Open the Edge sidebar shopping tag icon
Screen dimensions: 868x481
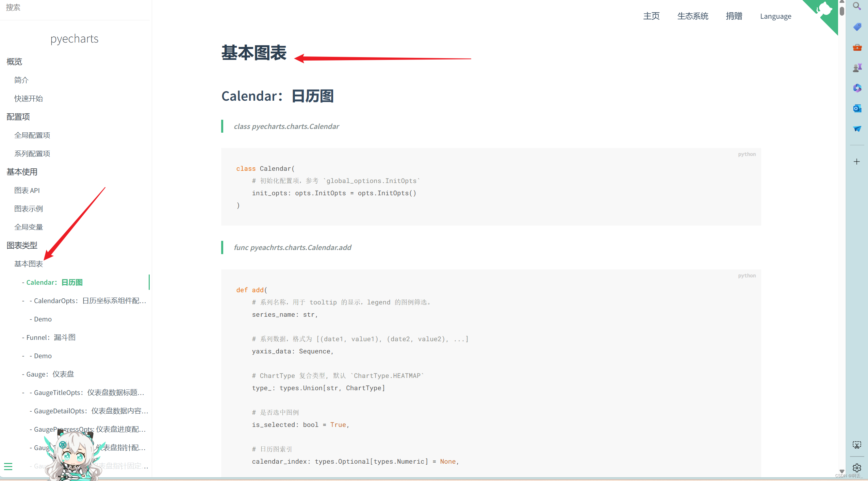pos(857,27)
